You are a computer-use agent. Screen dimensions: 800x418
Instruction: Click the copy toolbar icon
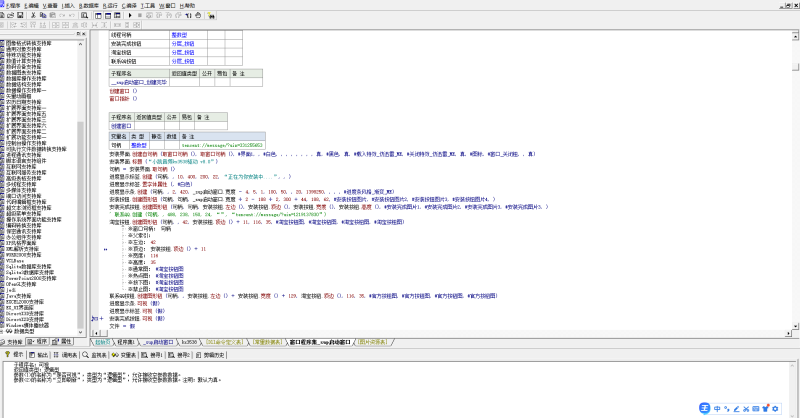43,15
